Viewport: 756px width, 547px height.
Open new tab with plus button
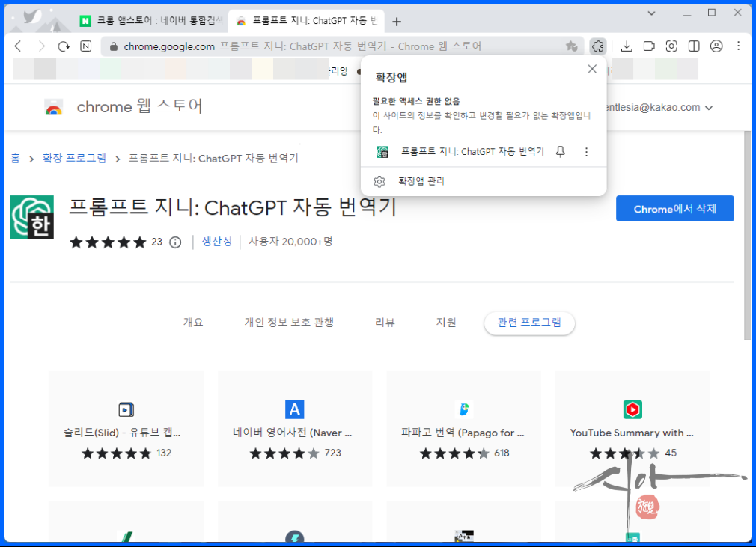coord(397,22)
